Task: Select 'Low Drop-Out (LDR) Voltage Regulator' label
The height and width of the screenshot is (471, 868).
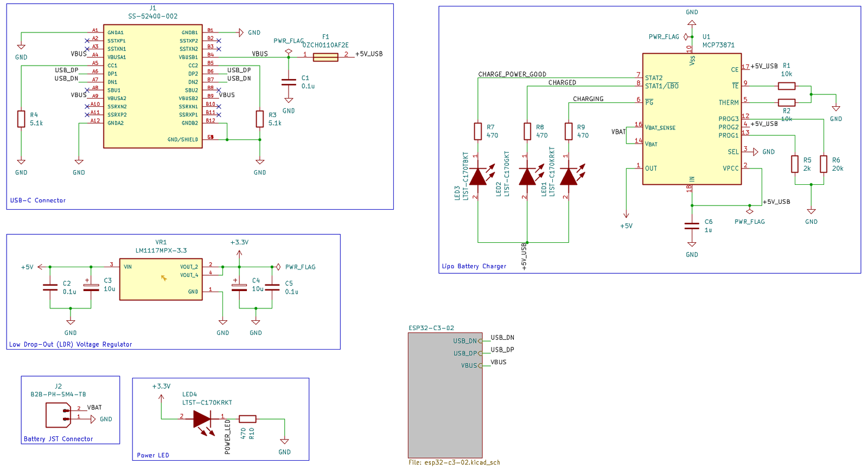Action: pyautogui.click(x=71, y=344)
